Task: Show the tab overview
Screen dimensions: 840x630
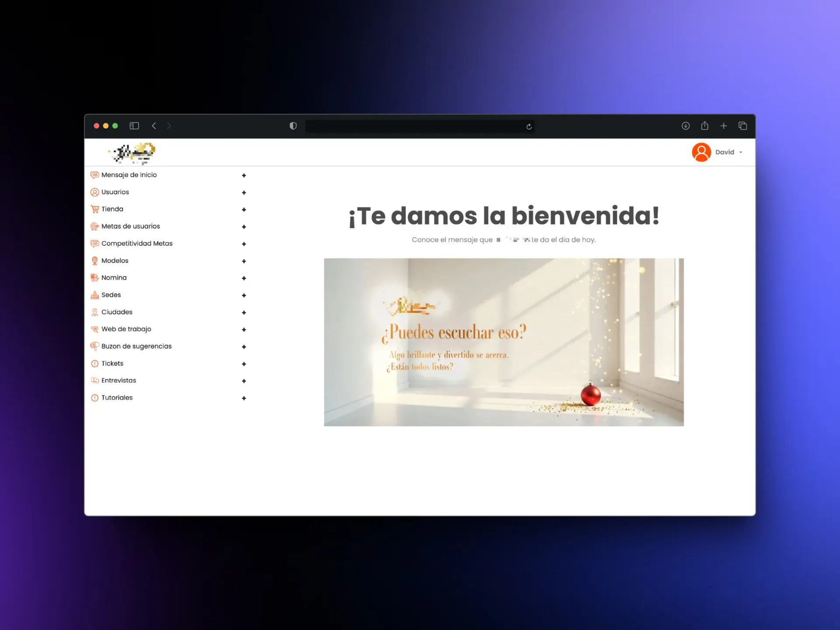Action: click(x=743, y=126)
